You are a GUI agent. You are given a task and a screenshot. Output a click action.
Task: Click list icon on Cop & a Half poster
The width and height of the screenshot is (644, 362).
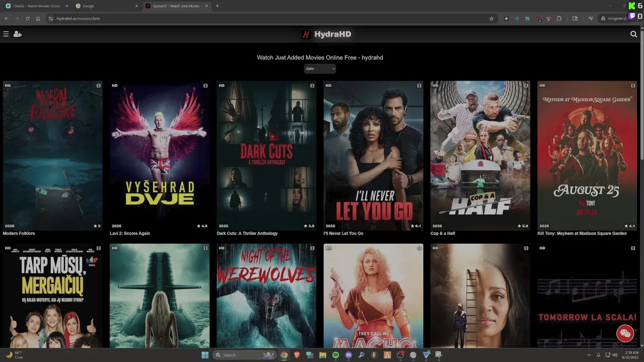526,85
